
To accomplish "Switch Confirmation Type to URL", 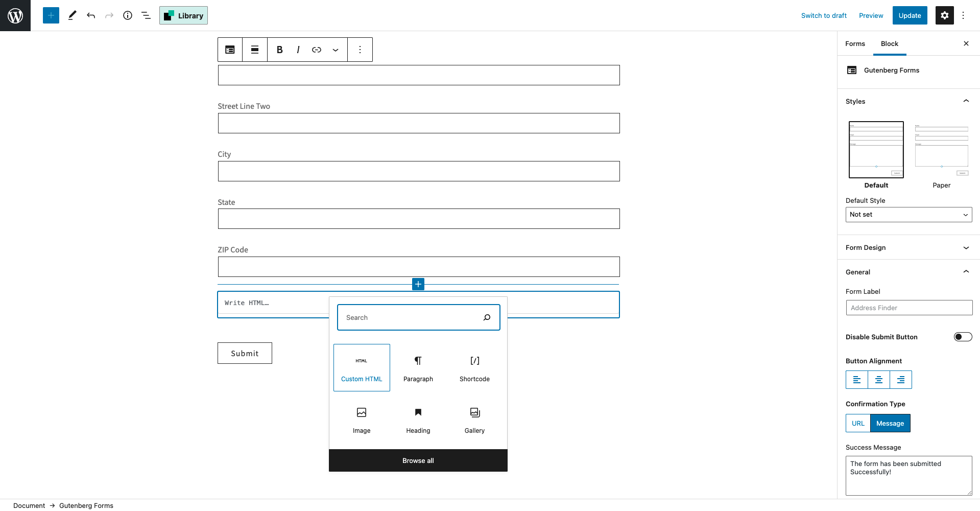I will [x=857, y=423].
